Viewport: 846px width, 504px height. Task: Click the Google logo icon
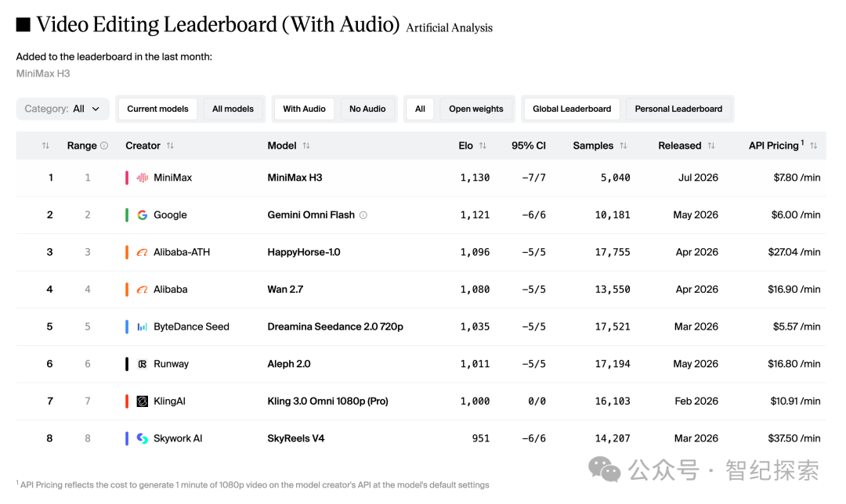coord(143,215)
